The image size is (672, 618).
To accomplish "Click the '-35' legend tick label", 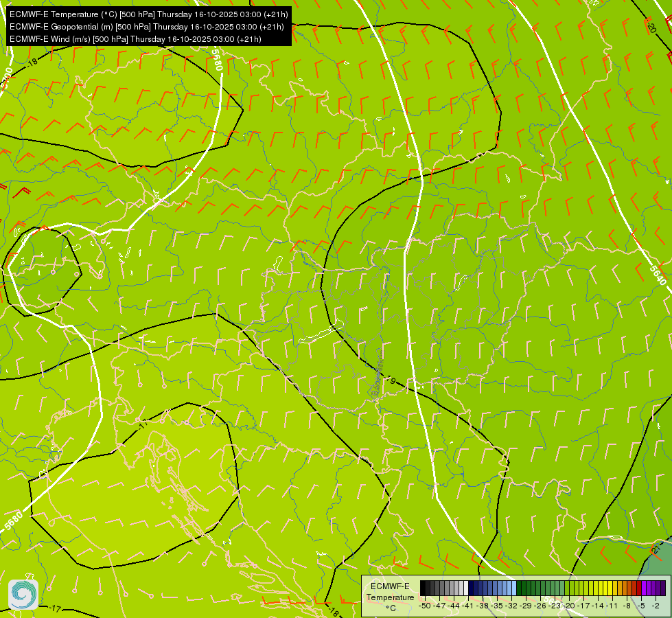I will (x=497, y=606).
